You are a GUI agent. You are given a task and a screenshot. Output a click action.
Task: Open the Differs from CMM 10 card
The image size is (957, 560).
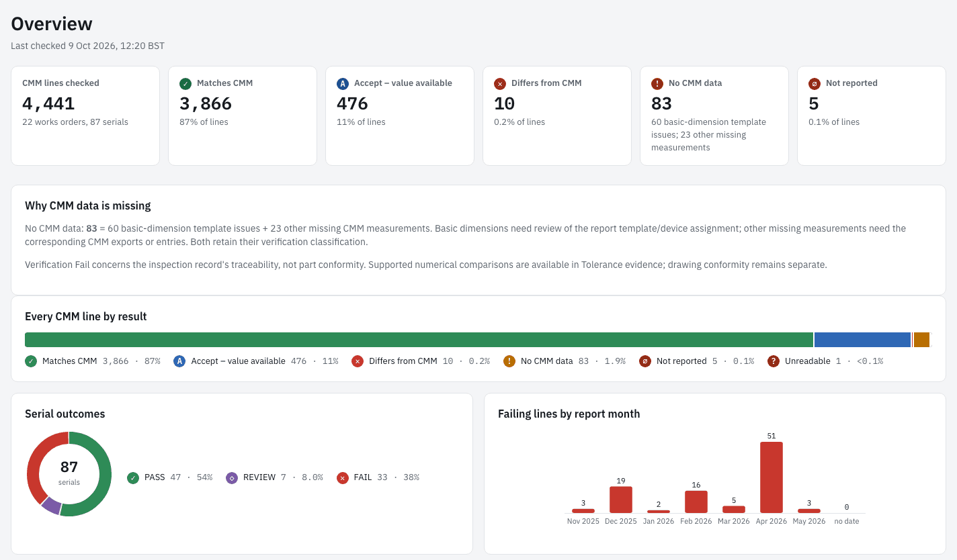pos(557,115)
